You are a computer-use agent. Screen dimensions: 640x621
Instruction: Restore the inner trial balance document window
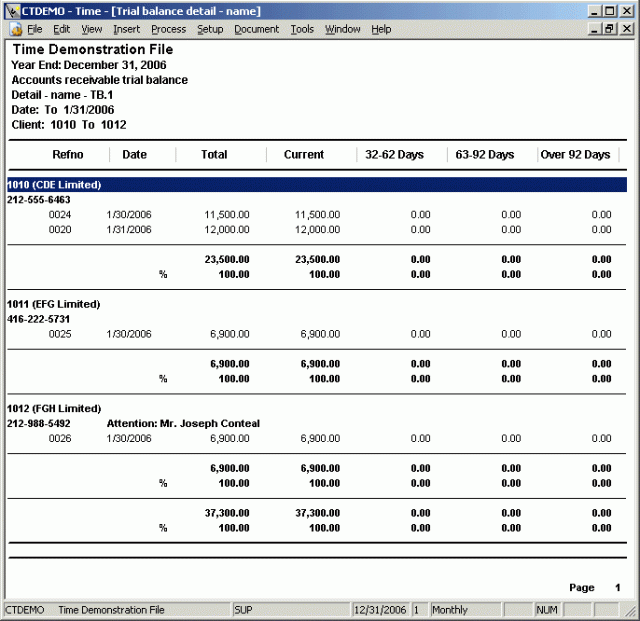(x=609, y=30)
